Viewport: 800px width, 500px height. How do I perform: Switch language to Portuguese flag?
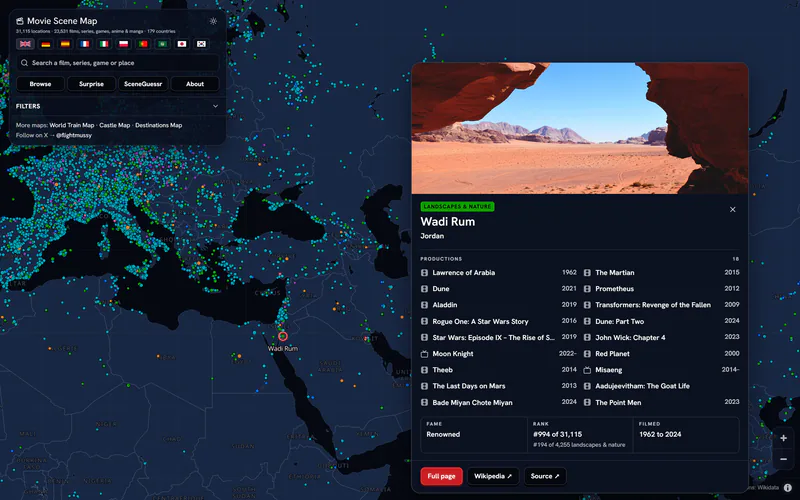[143, 44]
